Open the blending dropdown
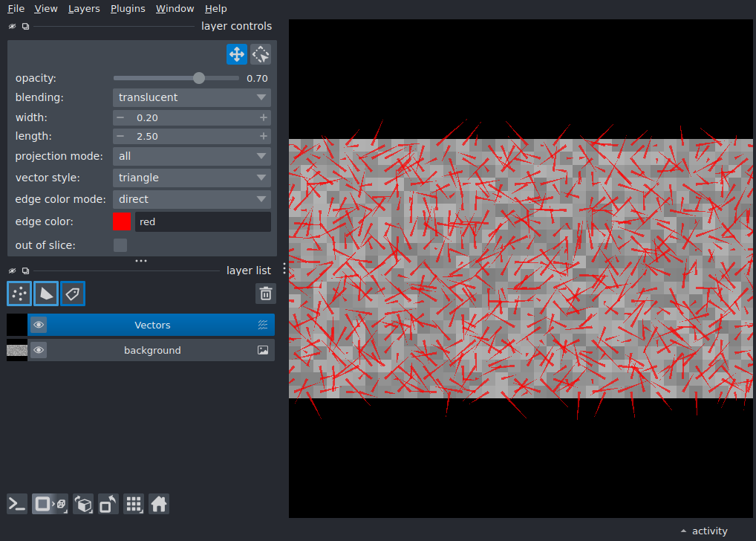The image size is (756, 541). pyautogui.click(x=192, y=97)
